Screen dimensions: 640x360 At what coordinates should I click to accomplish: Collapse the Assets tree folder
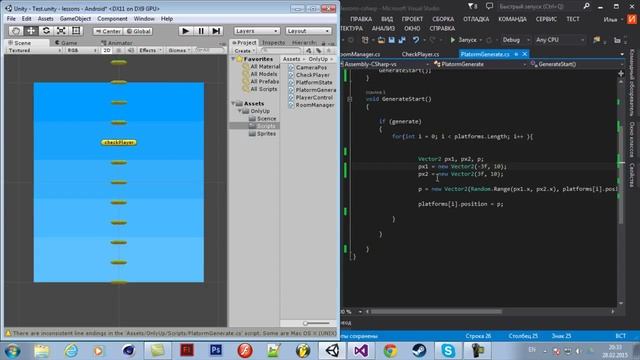click(233, 104)
